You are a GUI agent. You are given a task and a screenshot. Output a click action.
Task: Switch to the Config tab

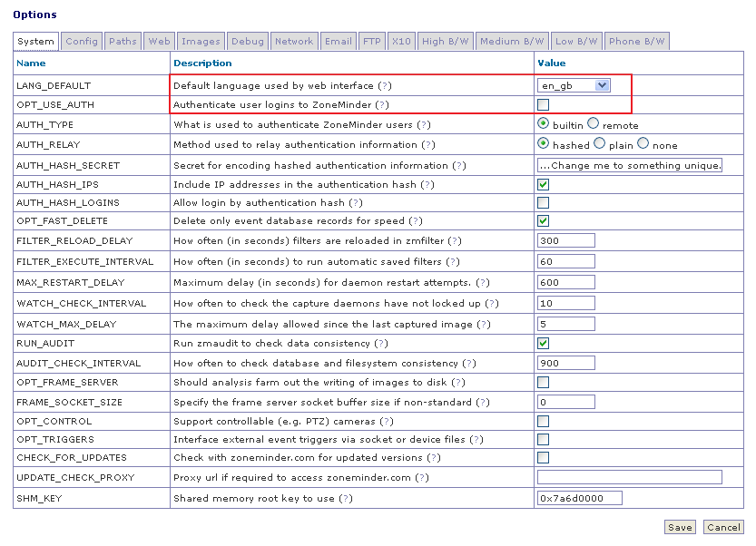pos(82,42)
